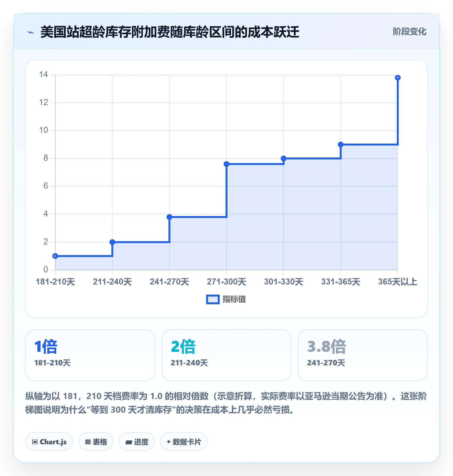
Task: Click the data point for 301-330天
Action: 283,158
